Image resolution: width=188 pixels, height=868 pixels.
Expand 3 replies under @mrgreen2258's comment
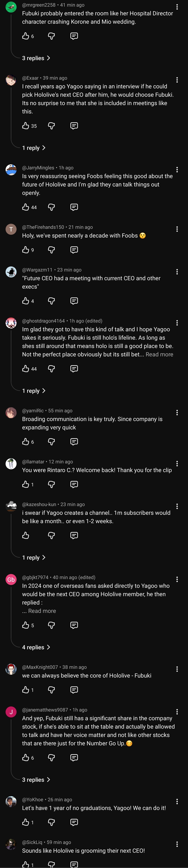pos(36,58)
